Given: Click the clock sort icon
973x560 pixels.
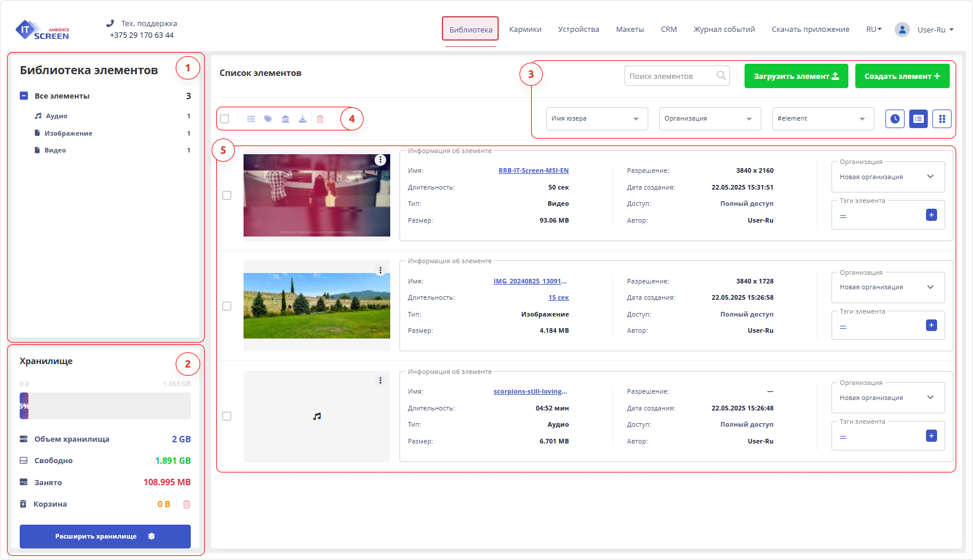Looking at the screenshot, I should coord(895,119).
